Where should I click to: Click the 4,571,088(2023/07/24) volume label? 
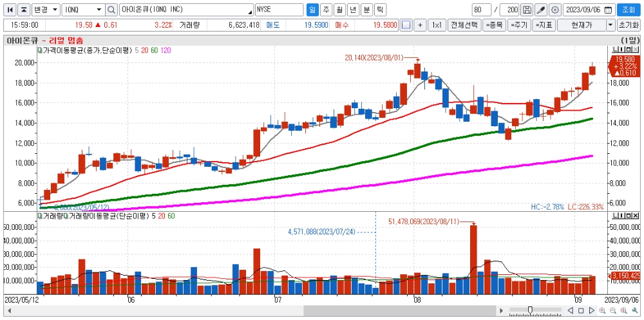pos(321,232)
